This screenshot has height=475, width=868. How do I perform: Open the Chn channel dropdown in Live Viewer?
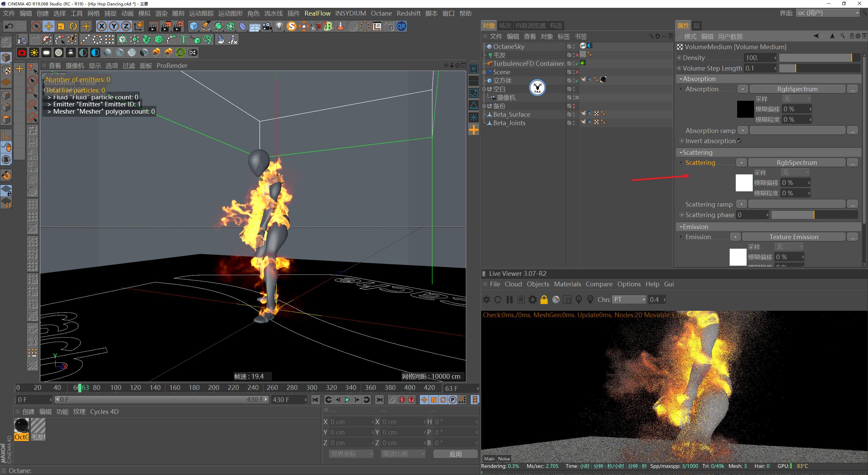629,300
